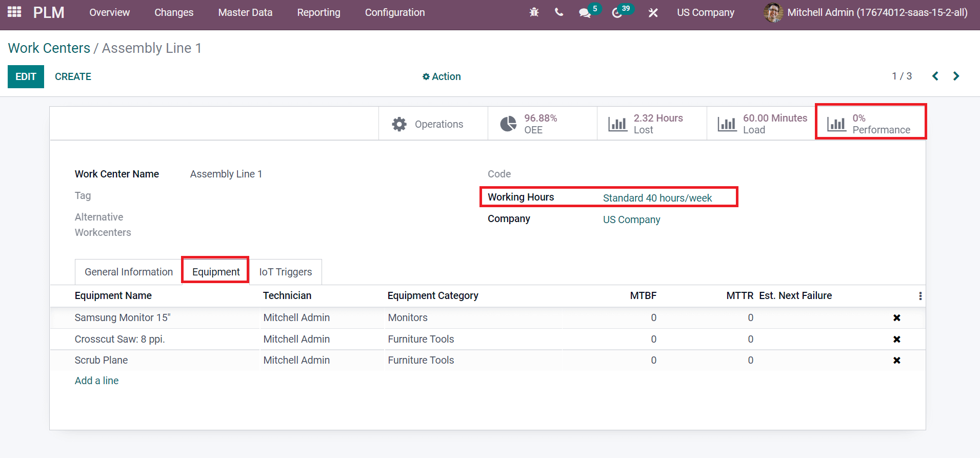Image resolution: width=980 pixels, height=458 pixels.
Task: Sort by Est. Next Failure header
Action: 795,295
